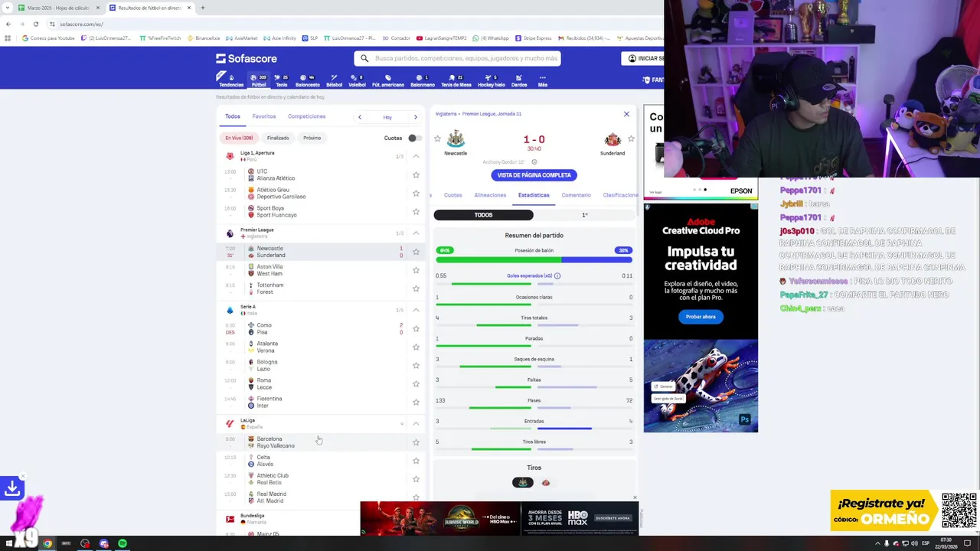Click the Newcastle crest in match header

click(456, 139)
